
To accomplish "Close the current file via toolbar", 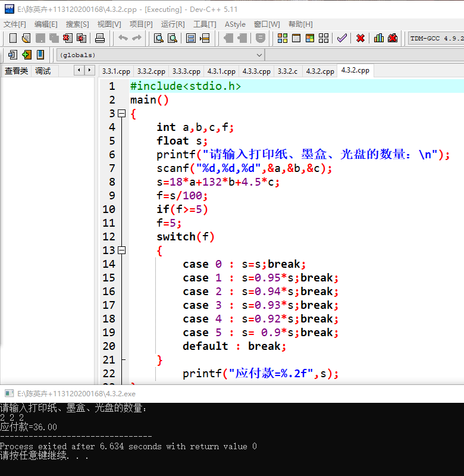I will point(67,38).
